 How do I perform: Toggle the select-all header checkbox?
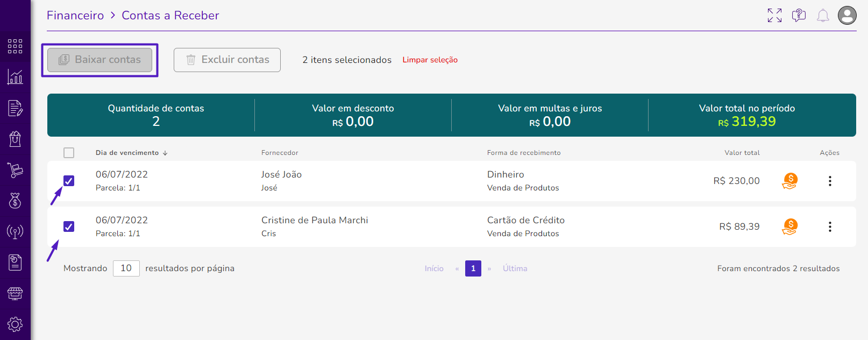pos(69,153)
